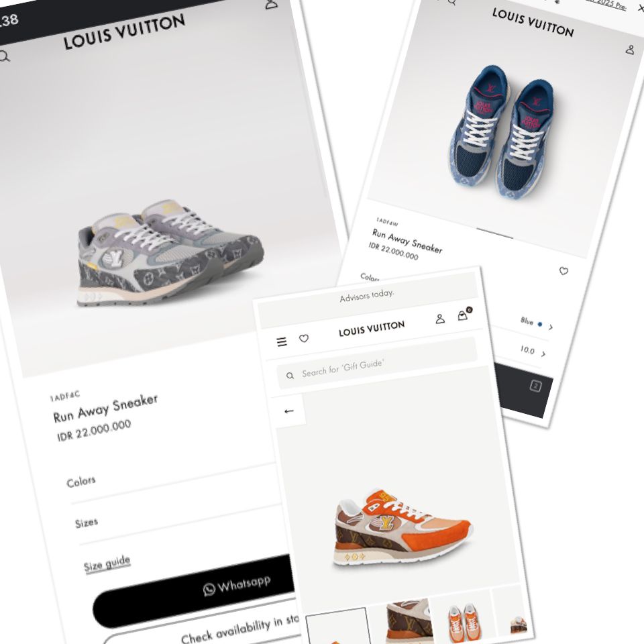Click the Search for 'Gift Guide' field
644x644 pixels.
tap(377, 364)
